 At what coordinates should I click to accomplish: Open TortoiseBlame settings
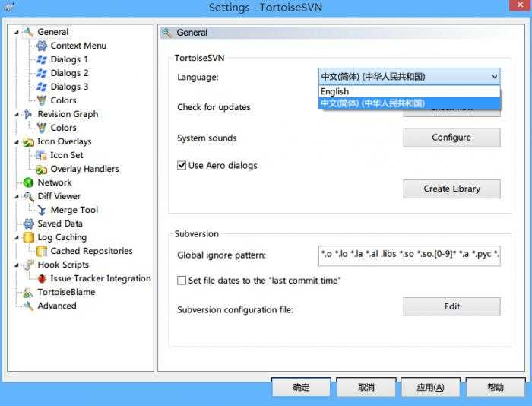click(66, 292)
